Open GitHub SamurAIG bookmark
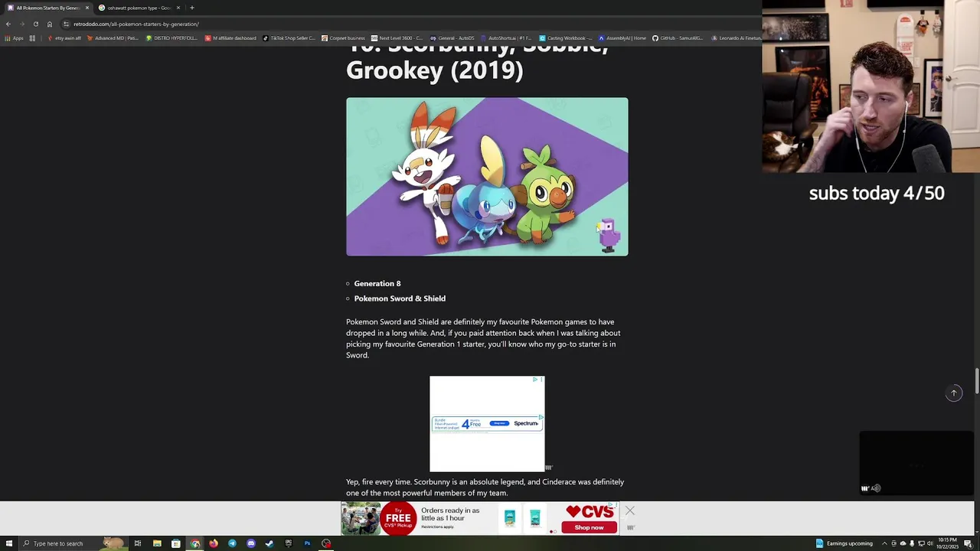Viewport: 980px width, 551px height. pyautogui.click(x=678, y=38)
